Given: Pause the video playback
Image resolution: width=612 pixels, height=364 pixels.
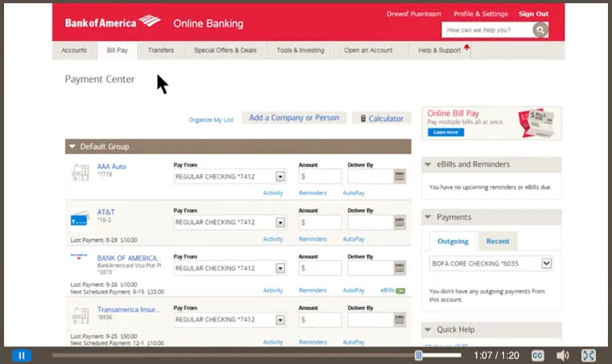Looking at the screenshot, I should (22, 355).
